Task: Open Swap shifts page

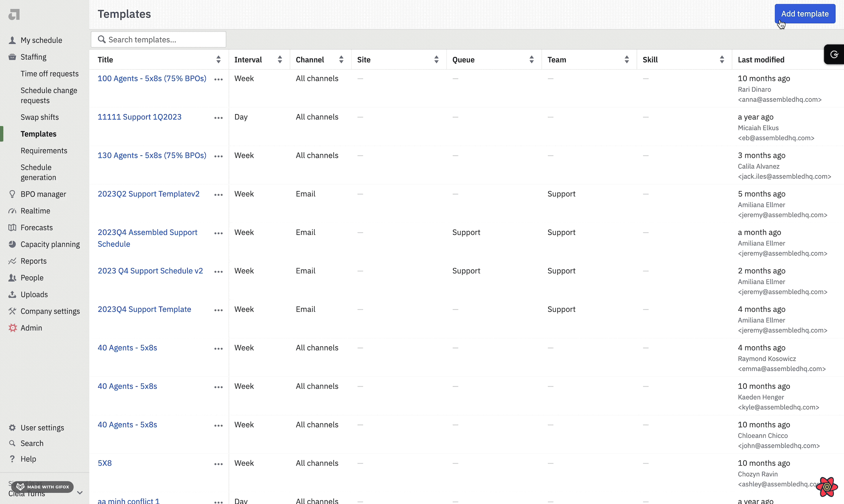Action: coord(40,117)
